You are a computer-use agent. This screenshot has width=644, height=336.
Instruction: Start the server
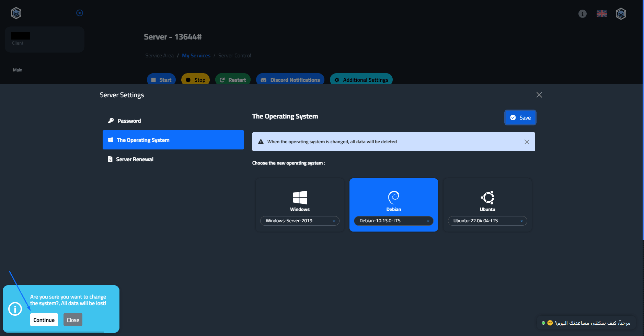pyautogui.click(x=161, y=80)
